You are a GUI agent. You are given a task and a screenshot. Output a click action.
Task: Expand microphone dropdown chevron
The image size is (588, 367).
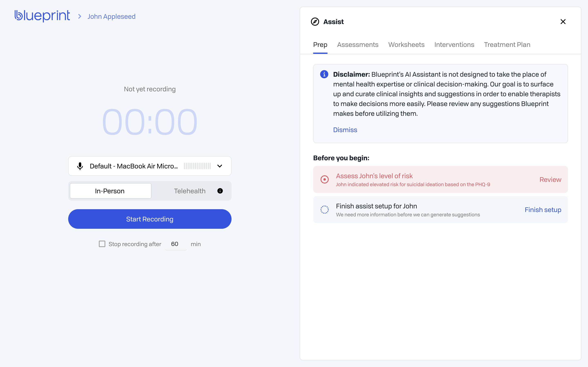coord(219,166)
